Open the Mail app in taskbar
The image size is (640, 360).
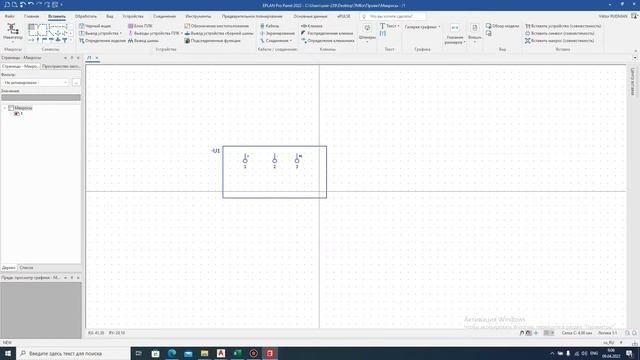(188, 353)
